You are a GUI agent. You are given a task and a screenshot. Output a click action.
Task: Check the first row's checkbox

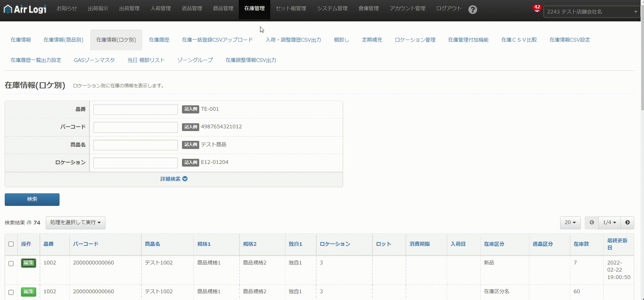(11, 263)
